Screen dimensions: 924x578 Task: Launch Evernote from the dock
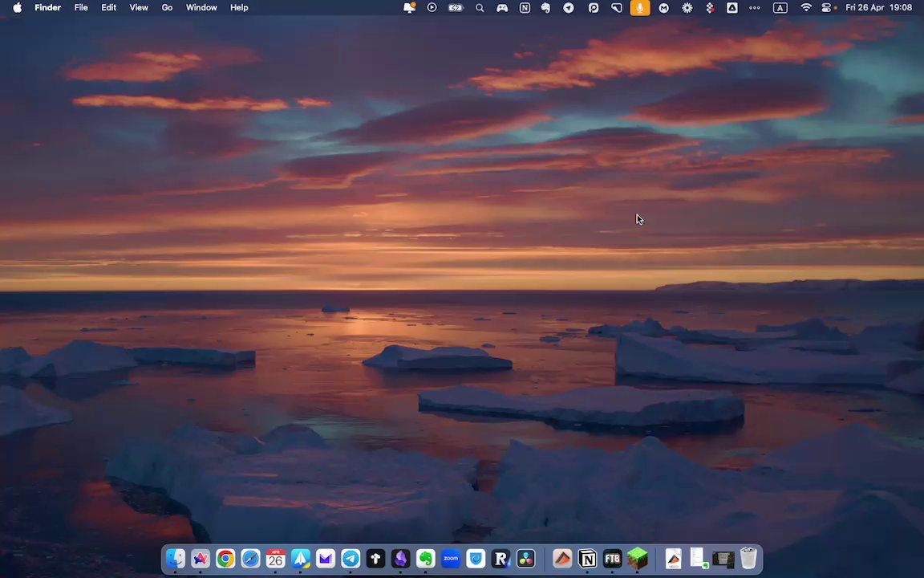pos(425,559)
